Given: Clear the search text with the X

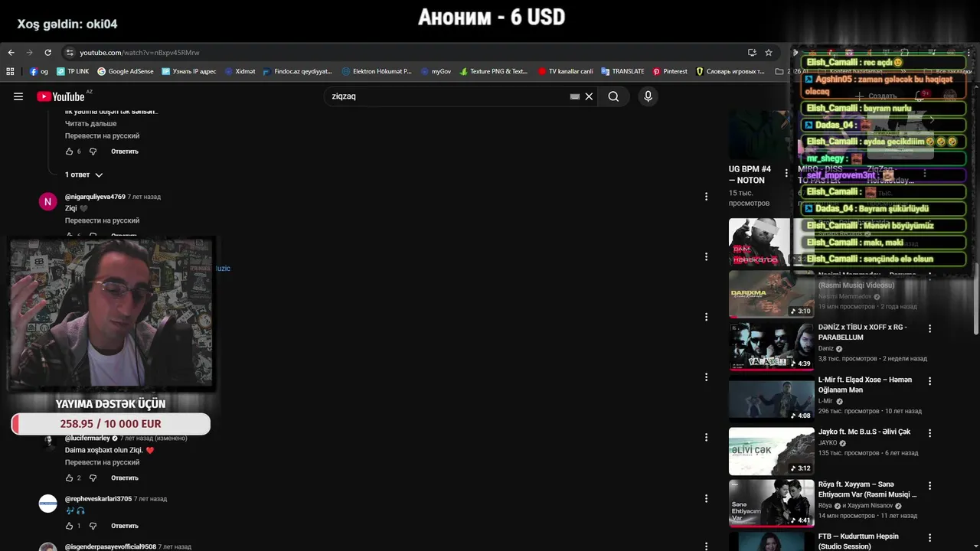Looking at the screenshot, I should (589, 96).
